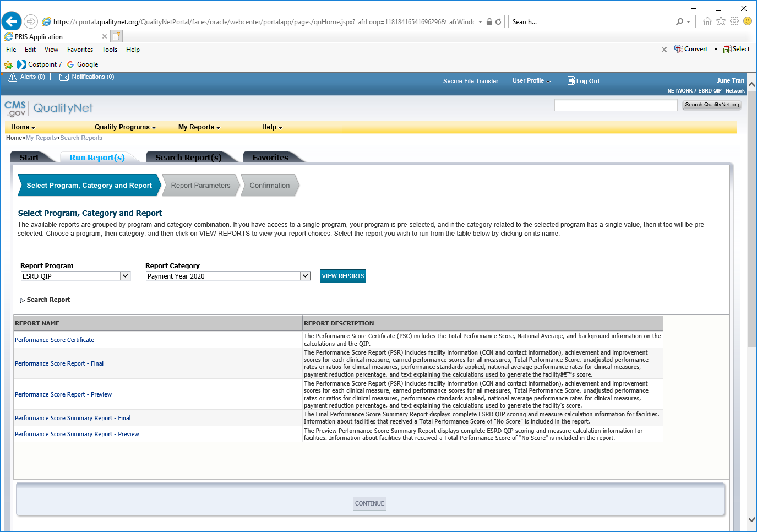Viewport: 757px width, 532px height.
Task: Click the page refresh icon
Action: coord(498,22)
